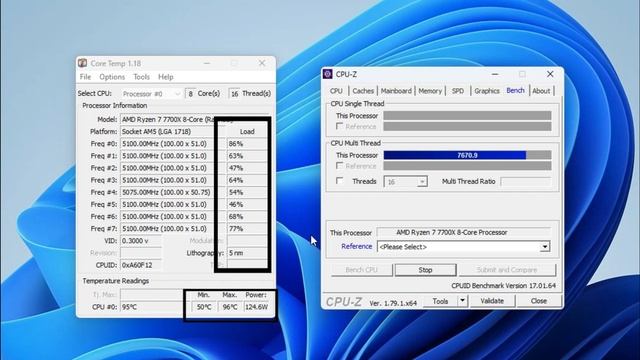Click the Multi Thread Ratio field
Image resolution: width=640 pixels, height=360 pixels.
[x=526, y=182]
